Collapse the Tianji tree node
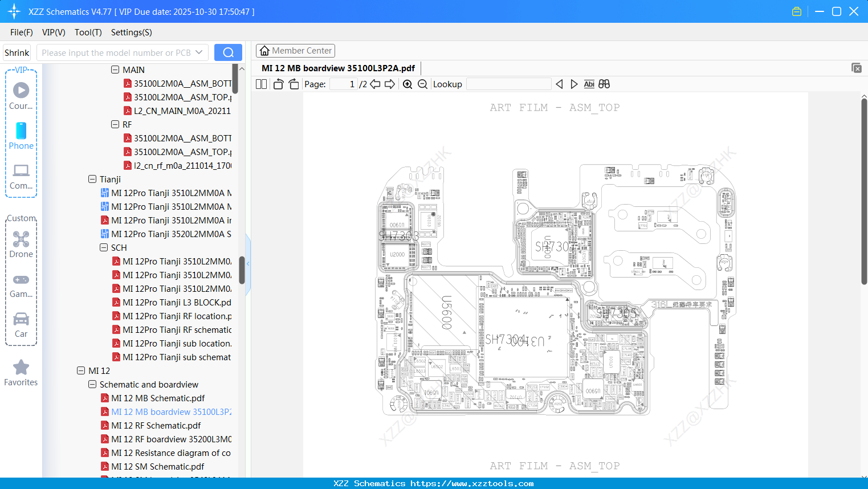Image resolution: width=868 pixels, height=489 pixels. pos(92,179)
